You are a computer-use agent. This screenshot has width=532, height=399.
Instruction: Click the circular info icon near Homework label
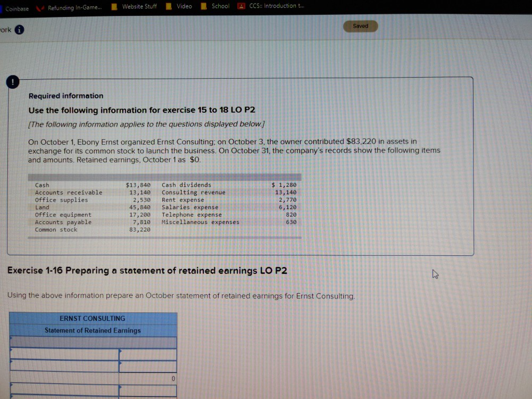19,30
